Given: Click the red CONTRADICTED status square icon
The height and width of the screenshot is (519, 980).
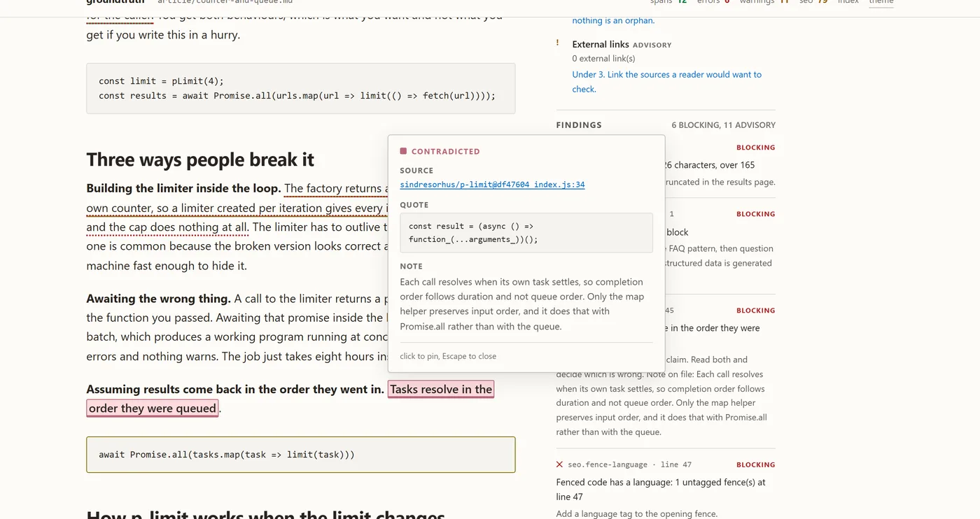Looking at the screenshot, I should coord(403,151).
